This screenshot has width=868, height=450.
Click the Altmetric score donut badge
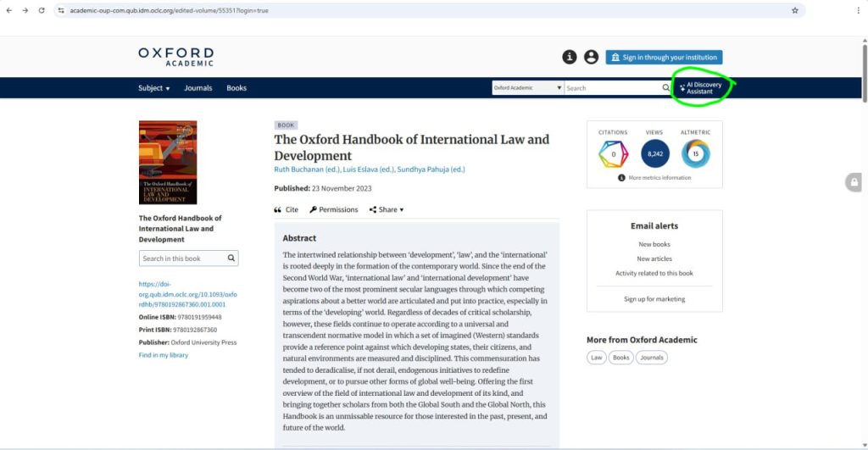click(x=695, y=154)
